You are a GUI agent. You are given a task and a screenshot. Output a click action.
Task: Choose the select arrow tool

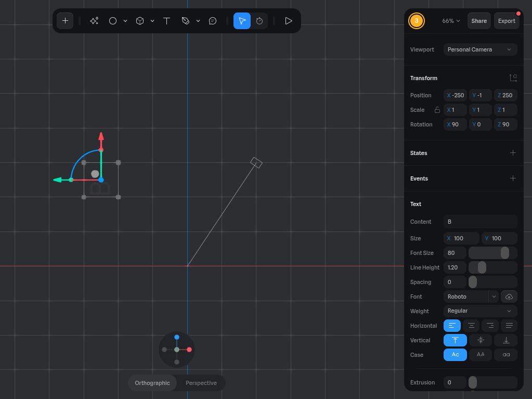(x=242, y=21)
